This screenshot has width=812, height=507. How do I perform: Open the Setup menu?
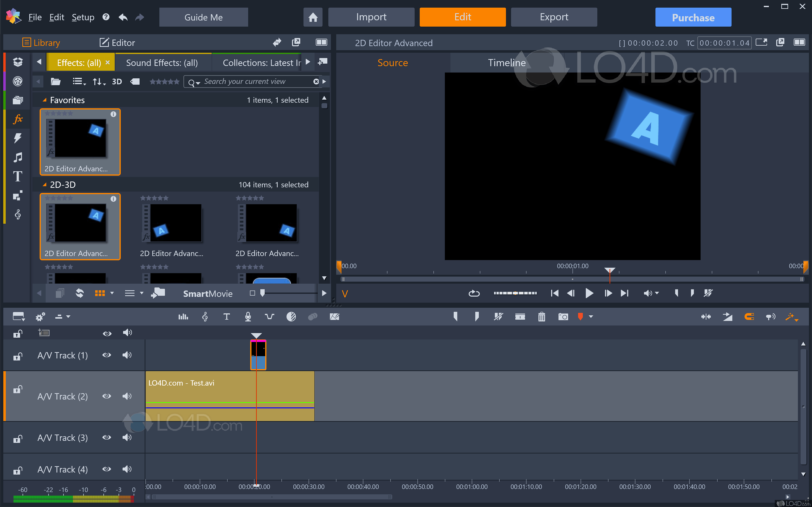(83, 17)
